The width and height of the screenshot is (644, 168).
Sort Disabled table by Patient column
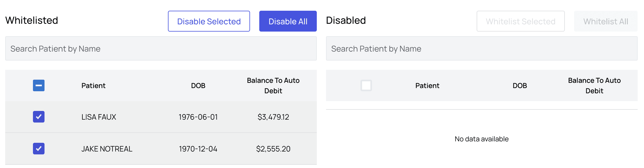pos(427,85)
